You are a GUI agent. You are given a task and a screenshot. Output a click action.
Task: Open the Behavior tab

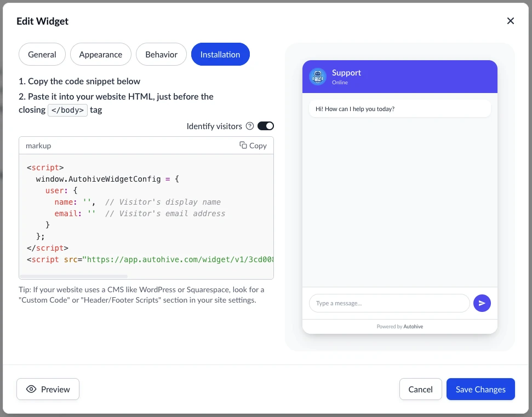[x=161, y=54]
